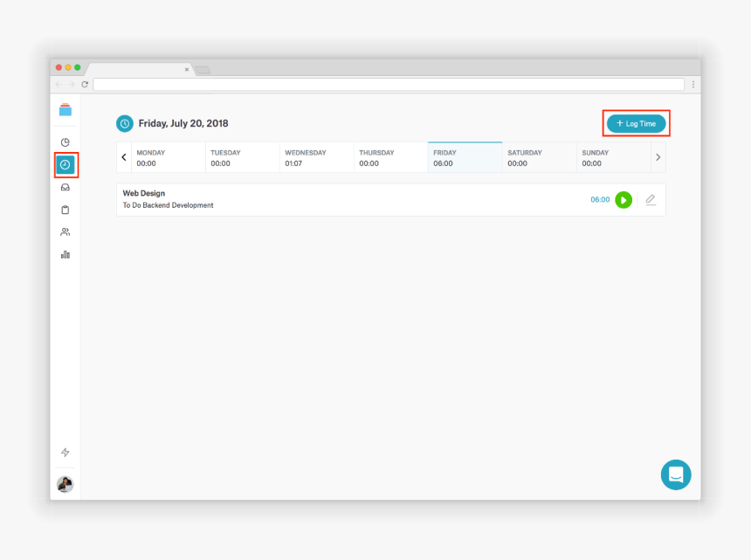
Task: Click the 06:00 duration of Web Design
Action: 600,200
